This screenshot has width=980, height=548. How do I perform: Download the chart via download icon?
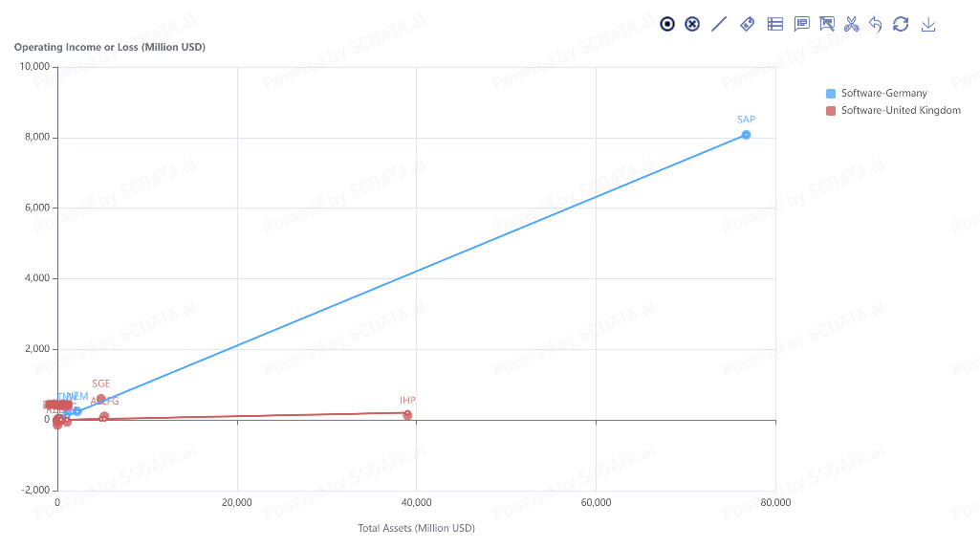point(927,24)
